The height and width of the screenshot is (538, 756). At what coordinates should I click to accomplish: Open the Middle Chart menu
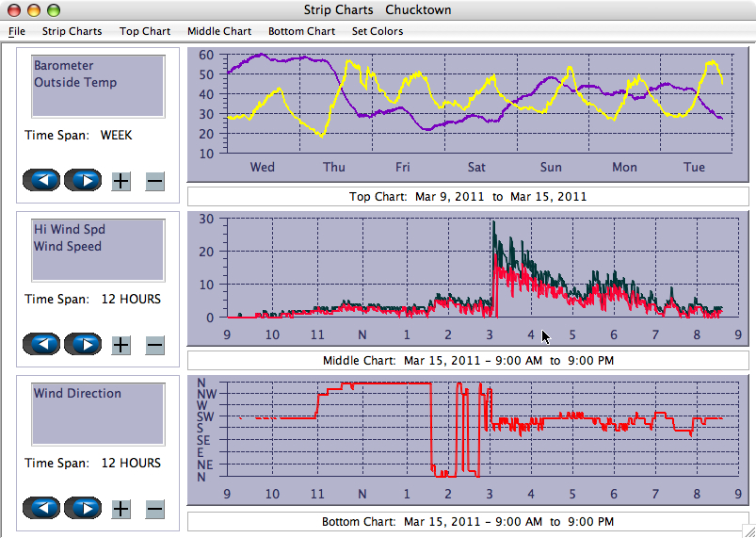click(219, 31)
